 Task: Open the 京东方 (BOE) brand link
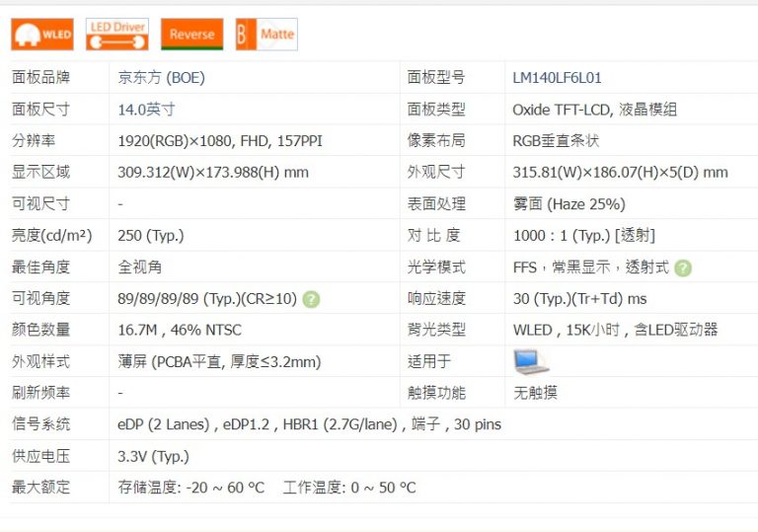pyautogui.click(x=162, y=78)
